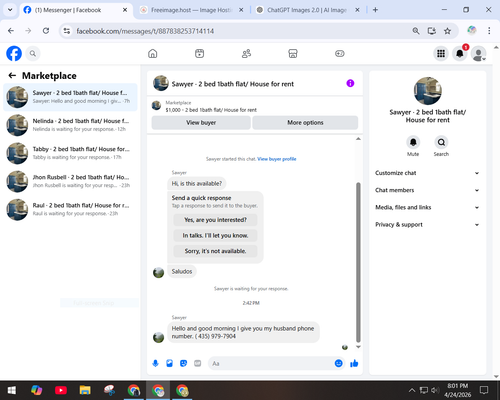This screenshot has height=400, width=500.
Task: Open the account profile avatar menu
Action: click(x=478, y=53)
